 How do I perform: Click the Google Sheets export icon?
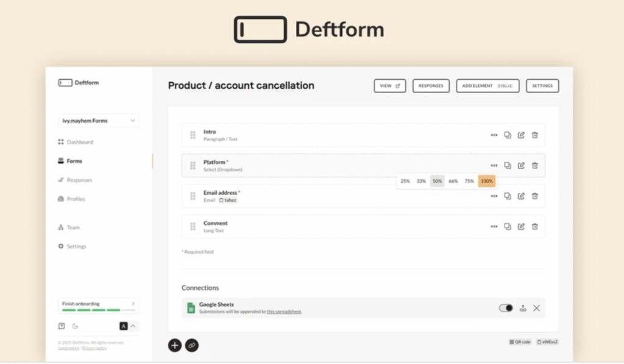[523, 308]
